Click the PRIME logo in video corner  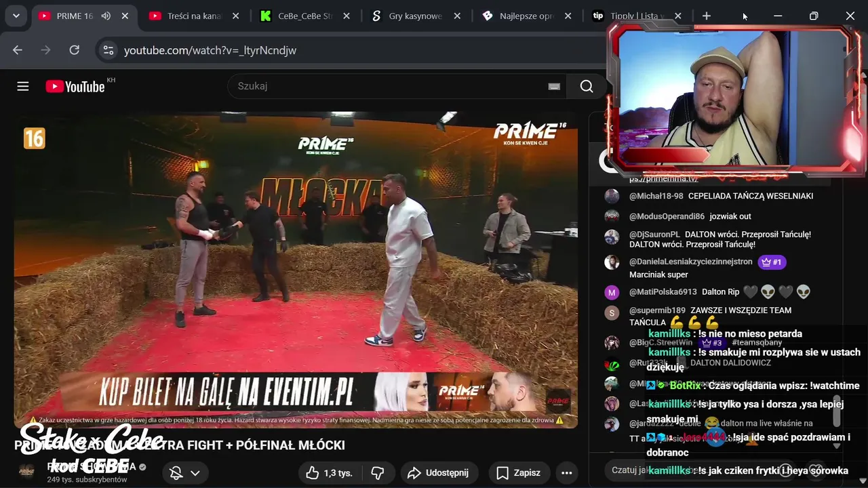pyautogui.click(x=529, y=134)
